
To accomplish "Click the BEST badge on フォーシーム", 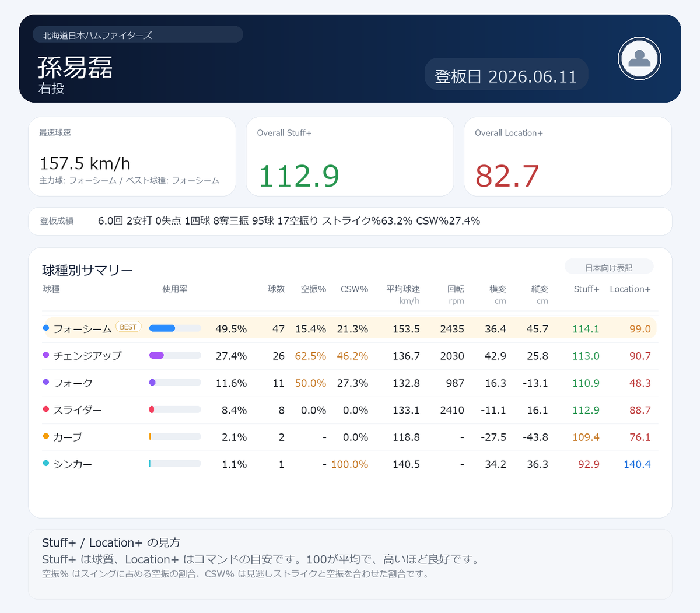I will [x=128, y=327].
